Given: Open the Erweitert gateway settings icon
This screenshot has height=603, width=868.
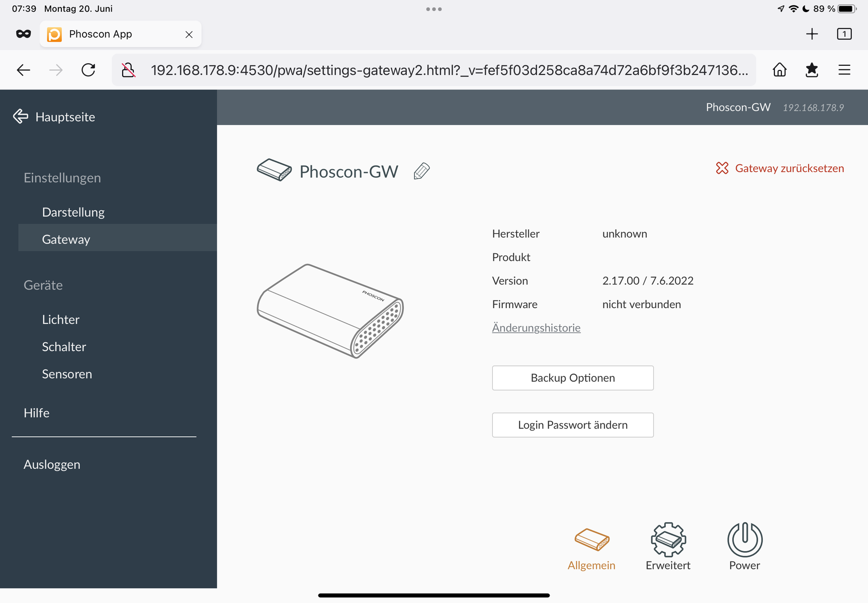Looking at the screenshot, I should tap(668, 540).
